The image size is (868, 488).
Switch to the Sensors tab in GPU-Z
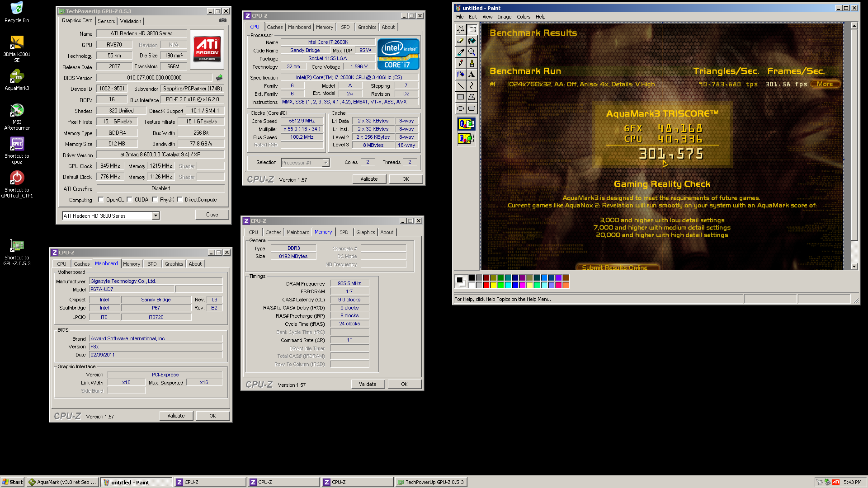click(x=106, y=21)
